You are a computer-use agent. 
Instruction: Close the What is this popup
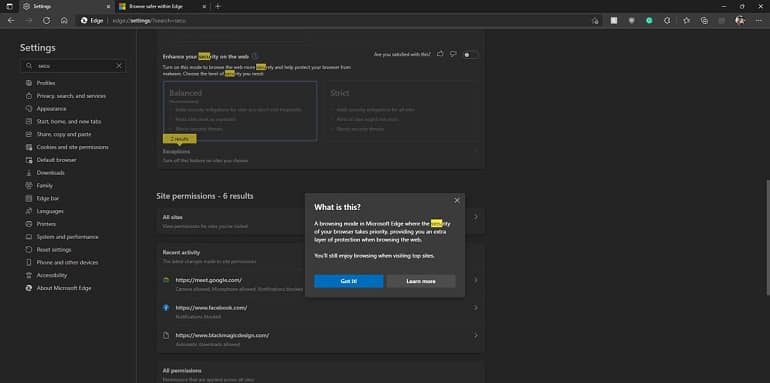[x=457, y=200]
